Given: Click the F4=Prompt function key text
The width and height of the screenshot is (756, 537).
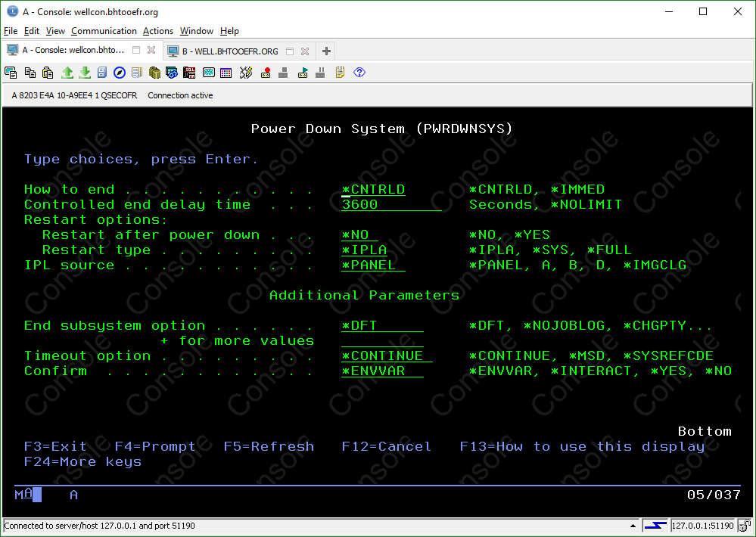Looking at the screenshot, I should click(155, 446).
